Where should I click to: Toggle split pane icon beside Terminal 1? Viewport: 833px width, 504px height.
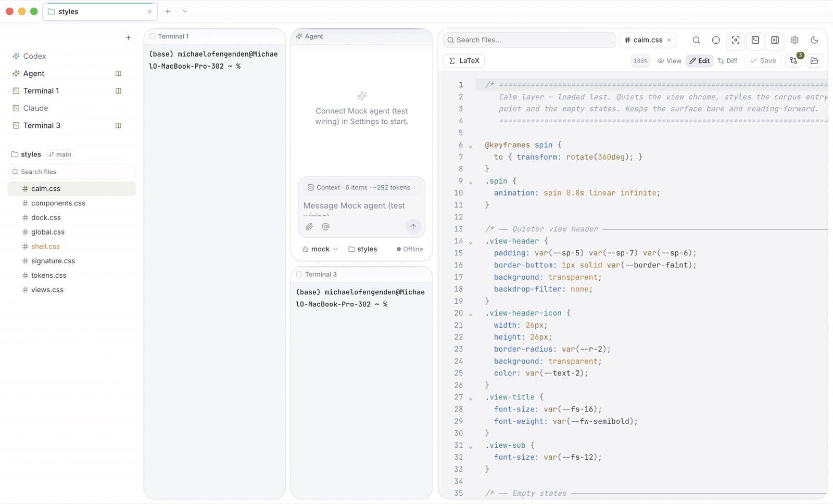click(x=118, y=91)
